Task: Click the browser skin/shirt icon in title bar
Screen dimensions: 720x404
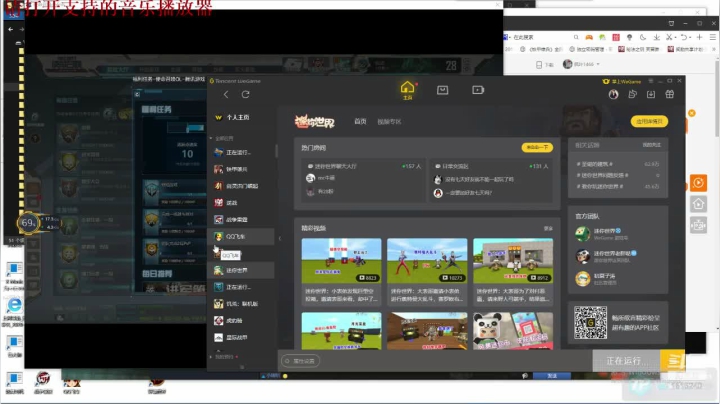Action: click(671, 23)
